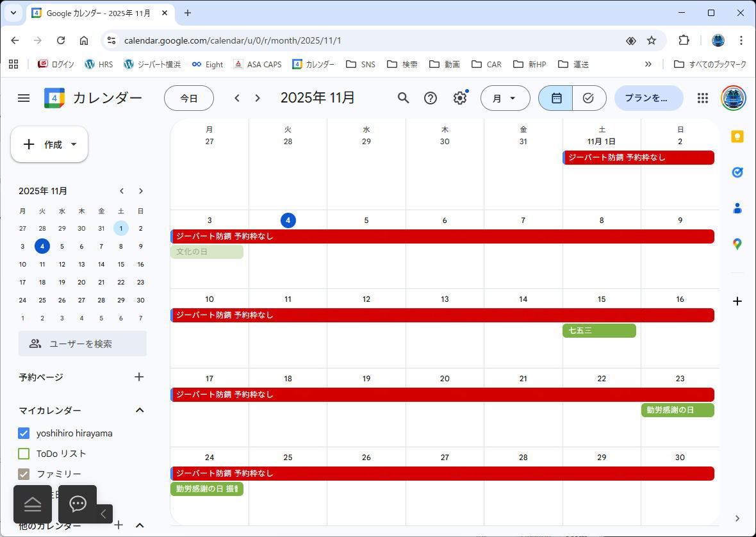Click the 今日 button
The height and width of the screenshot is (537, 756).
(189, 98)
